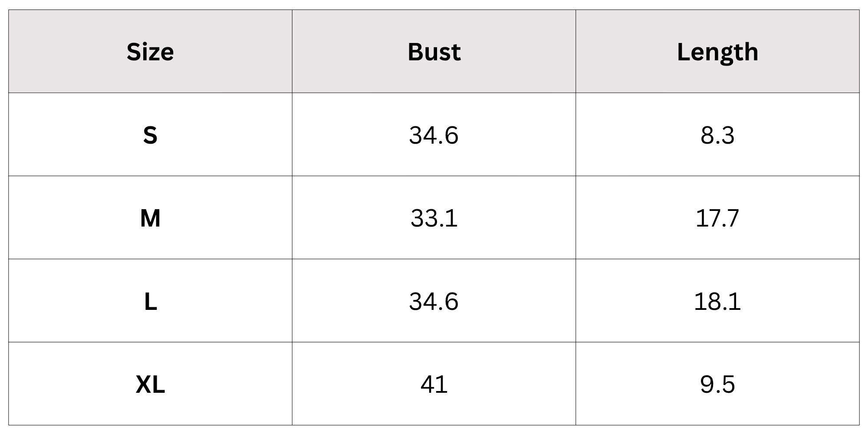Viewport: 868px width, 434px height.
Task: Select the M size cell
Action: coord(150,217)
